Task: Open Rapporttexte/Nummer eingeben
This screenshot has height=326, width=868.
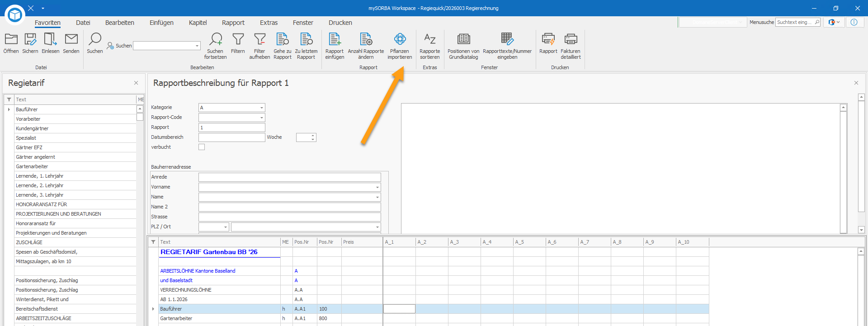Action: pyautogui.click(x=507, y=46)
